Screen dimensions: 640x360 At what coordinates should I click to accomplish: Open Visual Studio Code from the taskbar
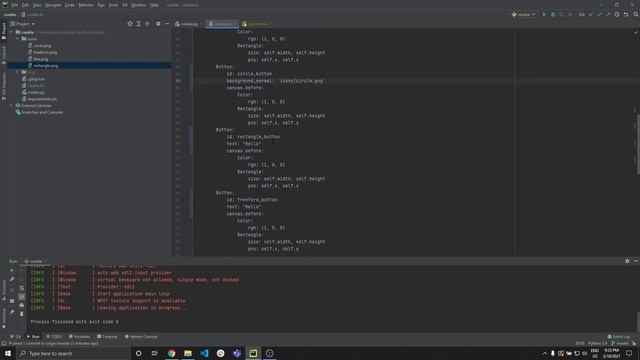(204, 353)
